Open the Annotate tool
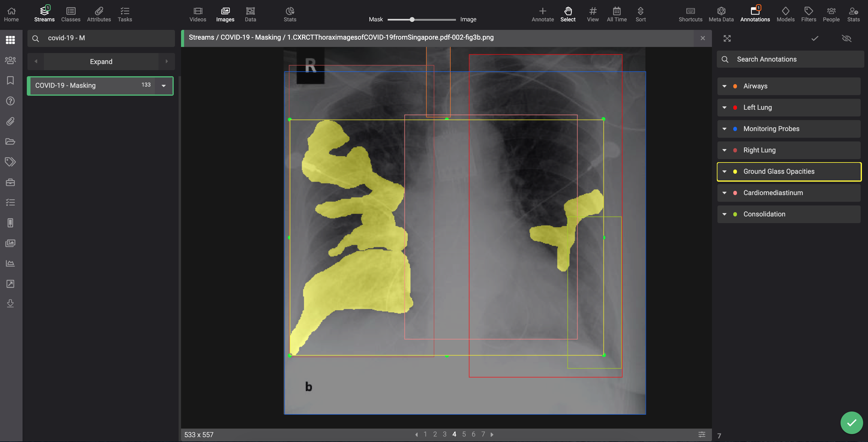This screenshot has width=868, height=442. (542, 15)
